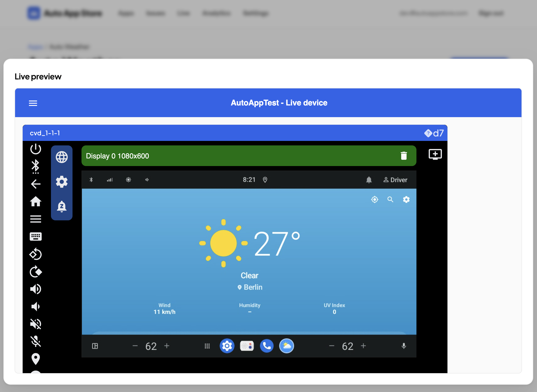Viewport: 537px width, 392px height.
Task: Click the device back arrow button
Action: (x=36, y=184)
